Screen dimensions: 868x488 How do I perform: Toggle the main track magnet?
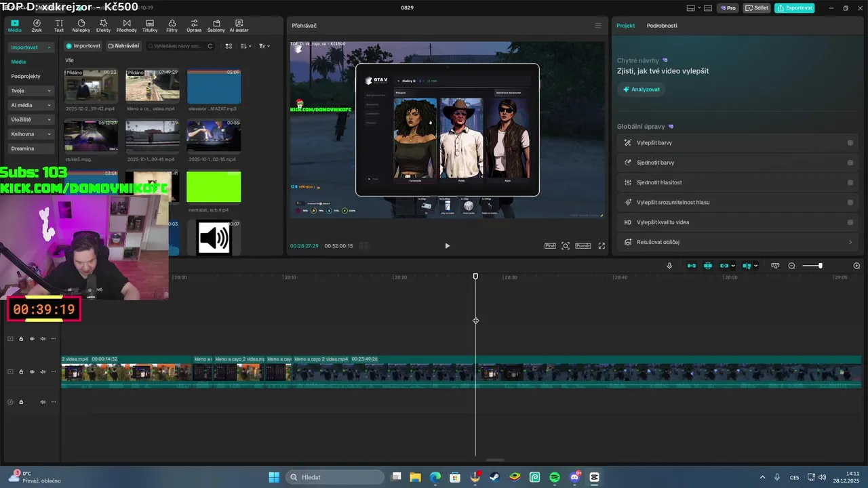[x=692, y=266]
